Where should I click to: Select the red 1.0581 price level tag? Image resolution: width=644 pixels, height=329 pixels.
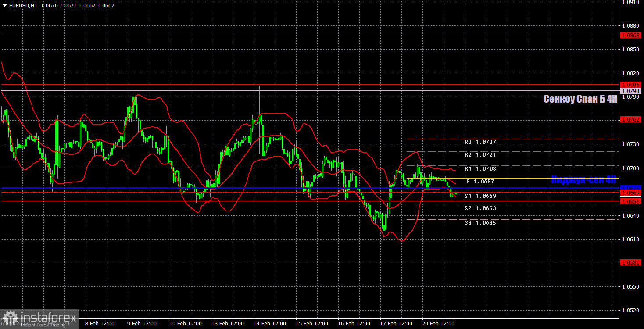pyautogui.click(x=631, y=262)
